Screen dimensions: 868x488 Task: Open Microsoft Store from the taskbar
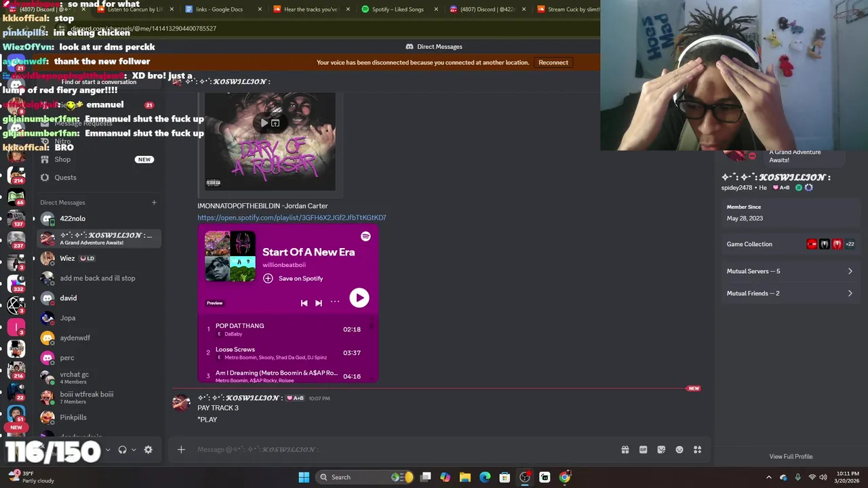[x=505, y=477]
